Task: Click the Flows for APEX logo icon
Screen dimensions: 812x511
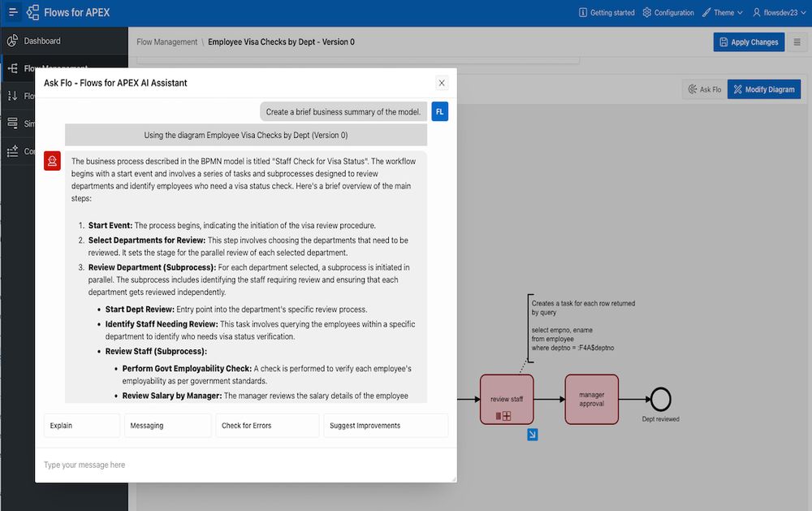Action: coord(32,12)
